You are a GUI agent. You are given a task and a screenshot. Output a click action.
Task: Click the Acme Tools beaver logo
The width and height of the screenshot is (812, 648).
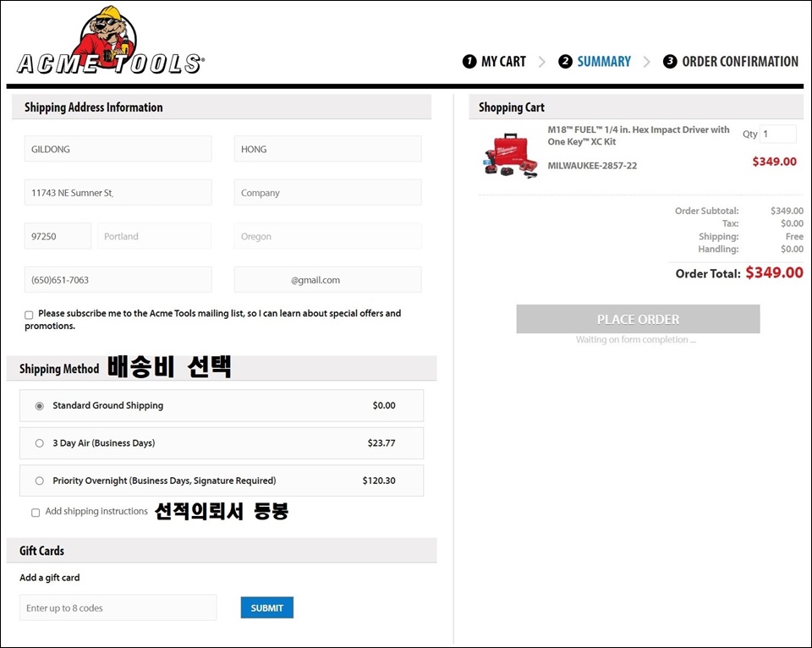[x=110, y=41]
